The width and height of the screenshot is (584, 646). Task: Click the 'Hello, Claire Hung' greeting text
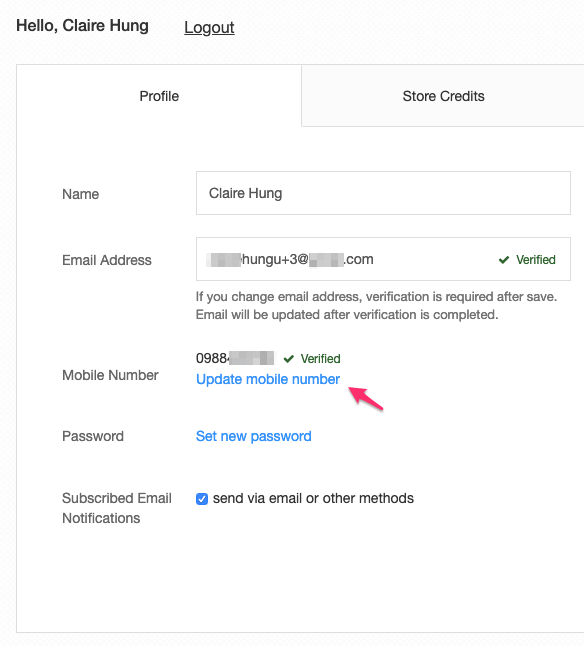click(x=82, y=26)
